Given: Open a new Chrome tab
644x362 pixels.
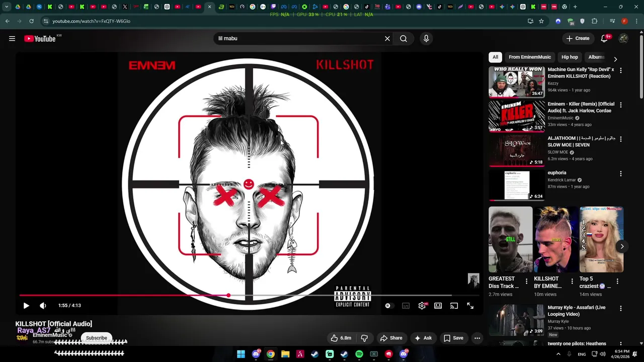Looking at the screenshot, I should [575, 7].
